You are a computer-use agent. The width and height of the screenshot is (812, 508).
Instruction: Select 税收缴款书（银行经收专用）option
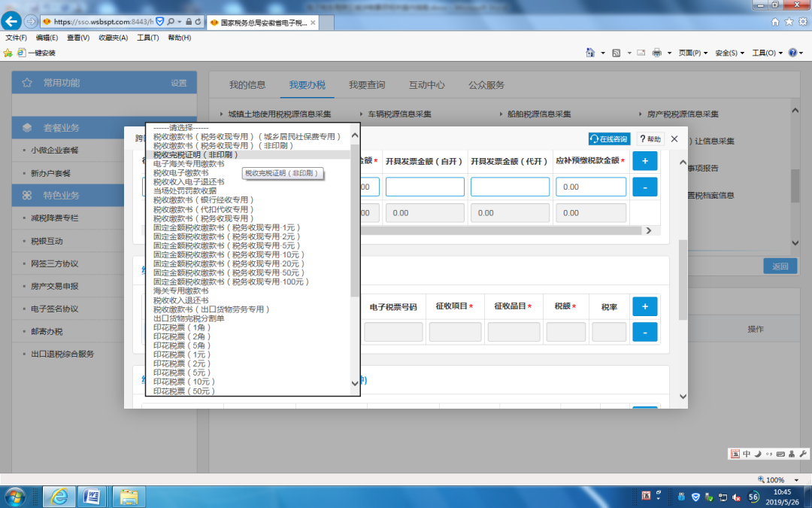click(249, 200)
